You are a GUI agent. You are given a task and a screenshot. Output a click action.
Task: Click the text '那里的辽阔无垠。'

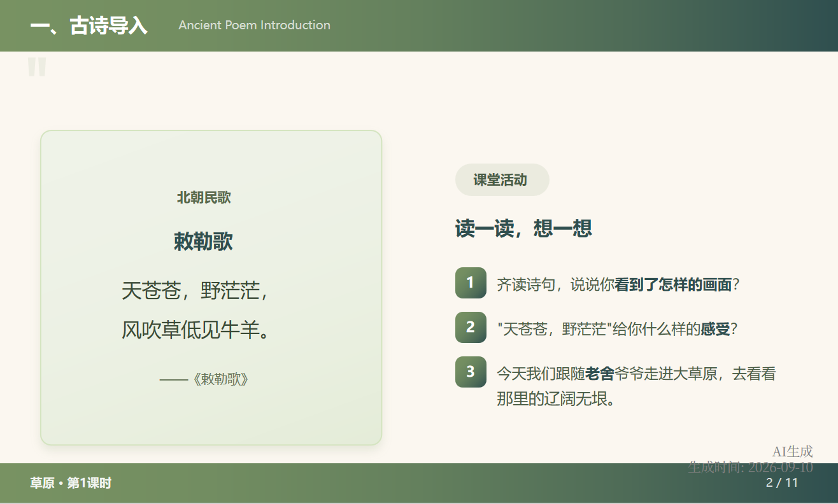pos(555,399)
